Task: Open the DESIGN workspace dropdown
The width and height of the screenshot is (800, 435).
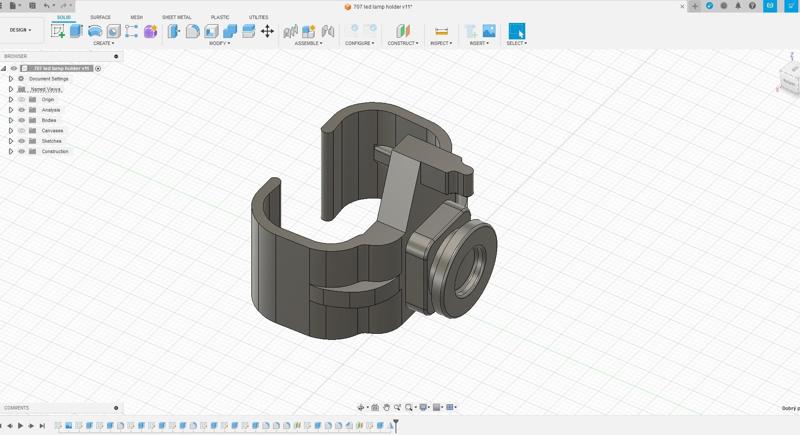Action: (21, 30)
